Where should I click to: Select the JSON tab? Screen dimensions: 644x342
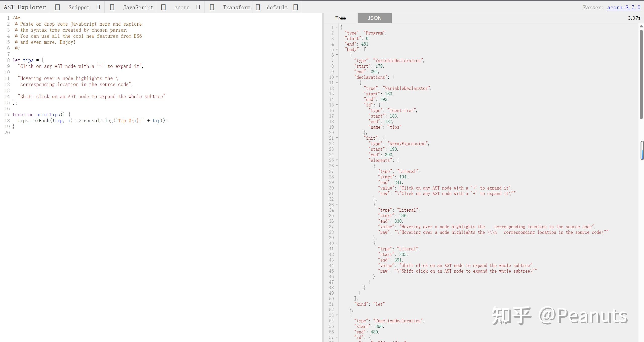[374, 18]
